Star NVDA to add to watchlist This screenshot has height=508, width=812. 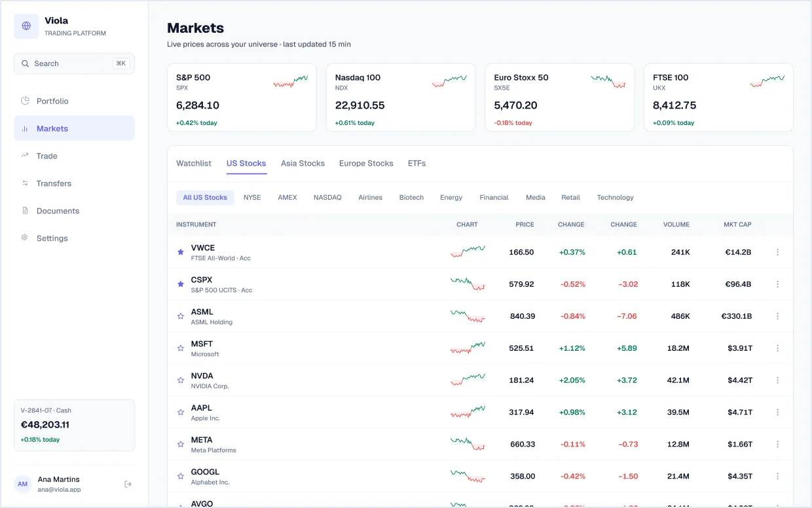[181, 380]
